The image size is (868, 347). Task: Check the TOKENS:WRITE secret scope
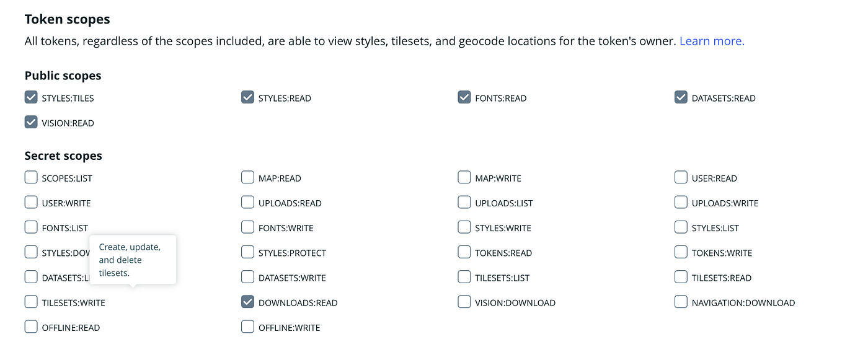pyautogui.click(x=681, y=252)
